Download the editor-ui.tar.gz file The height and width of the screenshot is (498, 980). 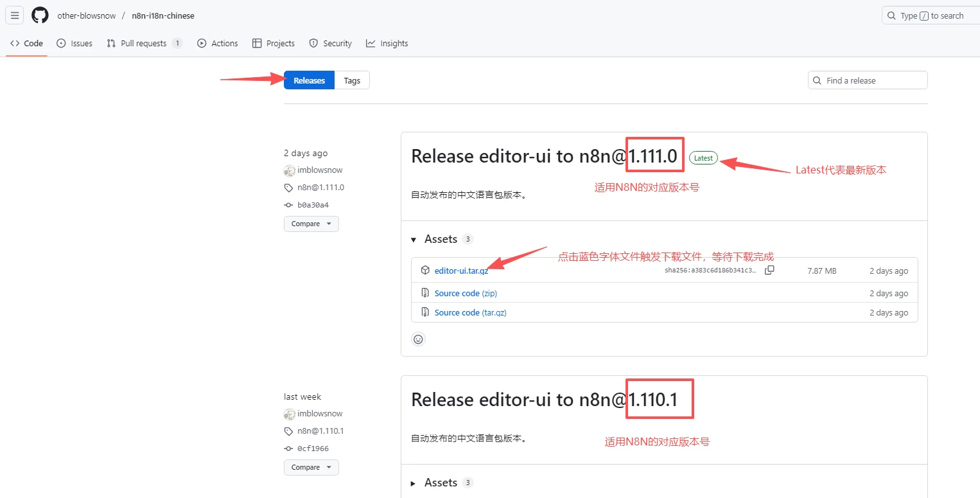[x=461, y=271]
